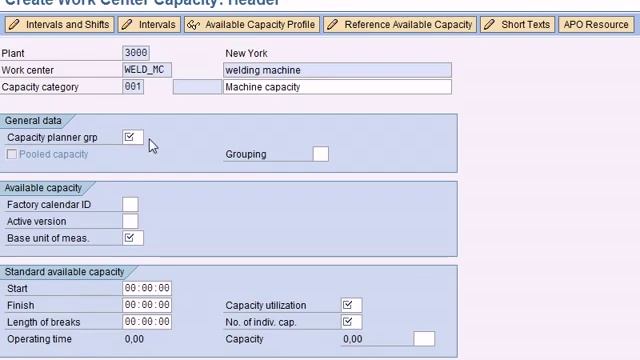Click the Operating time value 0,00
The height and width of the screenshot is (360, 640).
point(134,339)
